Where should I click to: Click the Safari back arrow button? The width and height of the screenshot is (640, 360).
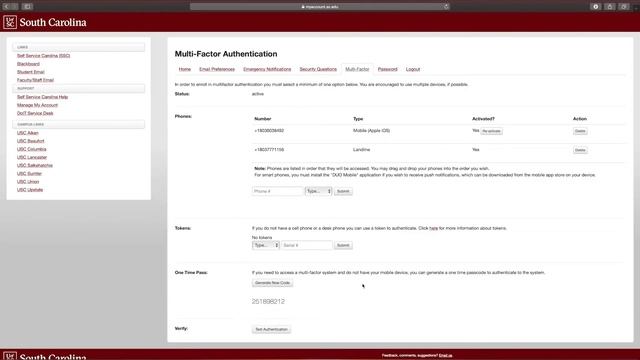click(7, 7)
